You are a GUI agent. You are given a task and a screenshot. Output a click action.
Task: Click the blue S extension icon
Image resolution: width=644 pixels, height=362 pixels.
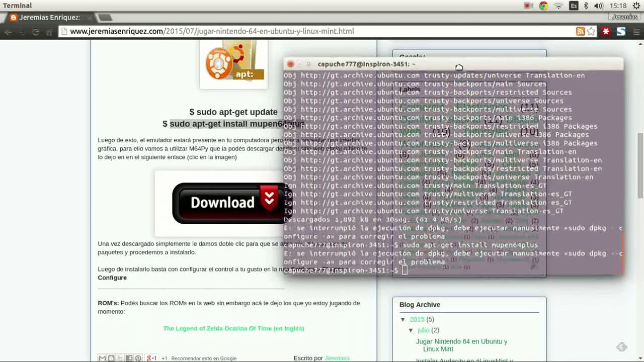(x=621, y=31)
